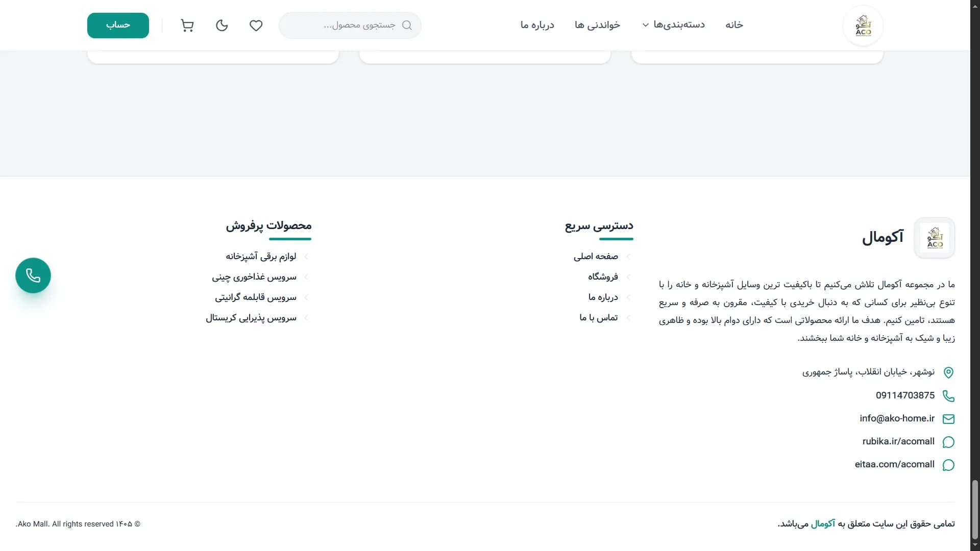Click the آکومال footer brand title
Viewport: 980px width, 551px height.
coord(883,238)
